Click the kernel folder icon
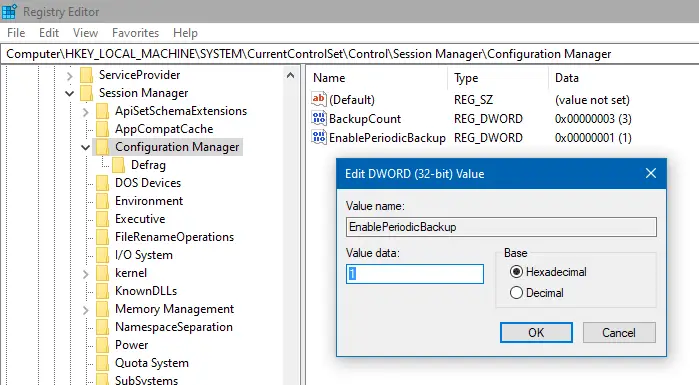The height and width of the screenshot is (385, 699). click(x=103, y=273)
